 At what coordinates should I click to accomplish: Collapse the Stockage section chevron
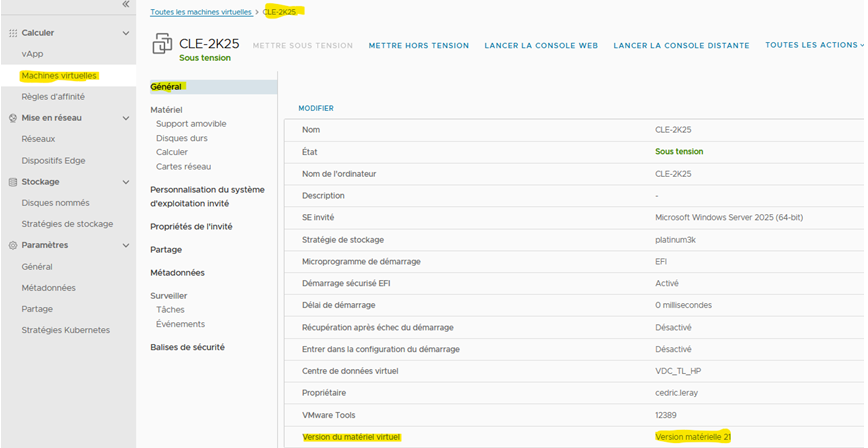126,182
